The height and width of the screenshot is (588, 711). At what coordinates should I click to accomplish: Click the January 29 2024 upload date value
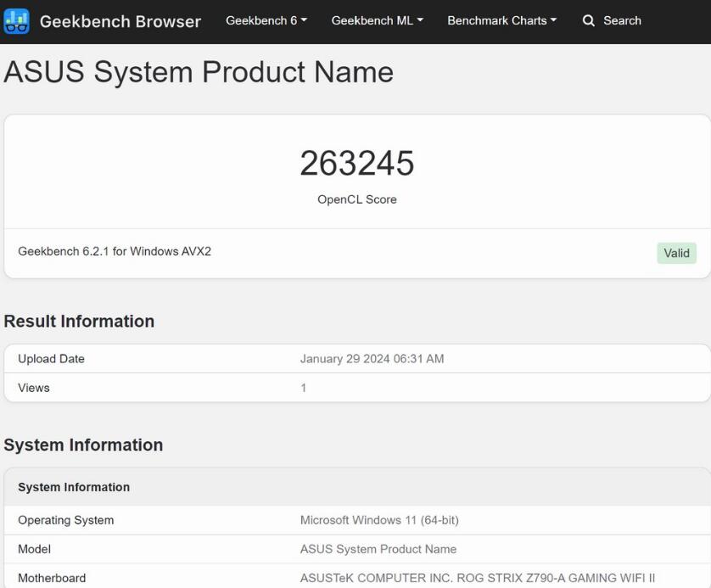click(x=372, y=359)
